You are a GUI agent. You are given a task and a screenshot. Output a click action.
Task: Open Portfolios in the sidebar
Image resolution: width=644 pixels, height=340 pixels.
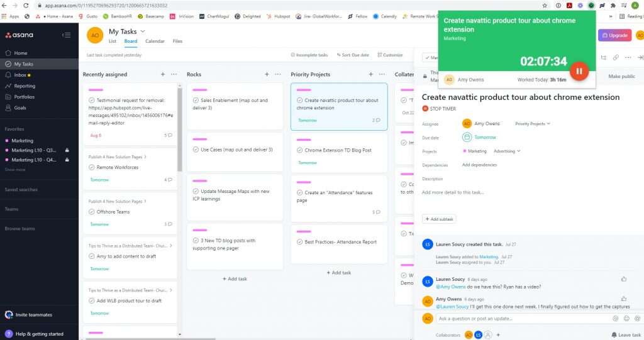(x=24, y=97)
